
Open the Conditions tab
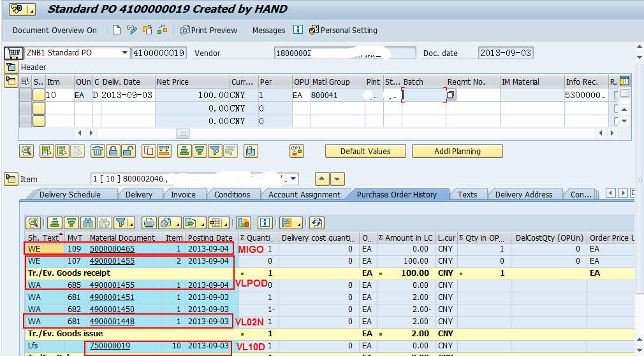click(232, 194)
